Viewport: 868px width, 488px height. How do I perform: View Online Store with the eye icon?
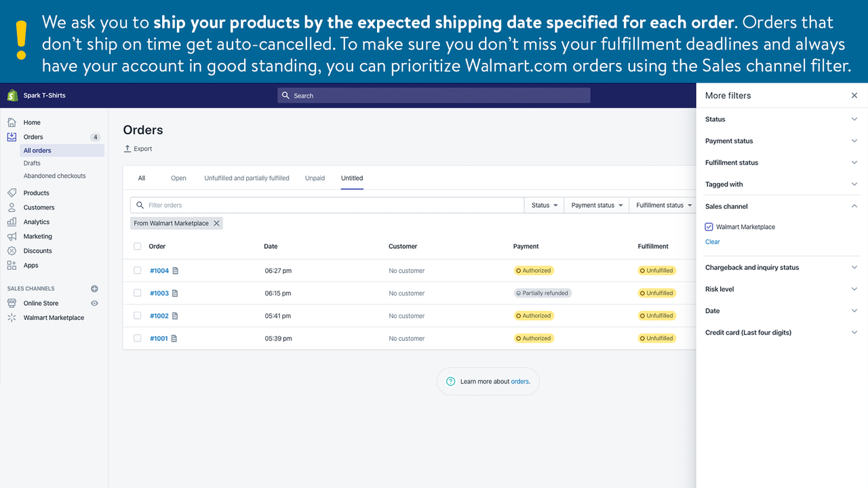[x=94, y=304]
